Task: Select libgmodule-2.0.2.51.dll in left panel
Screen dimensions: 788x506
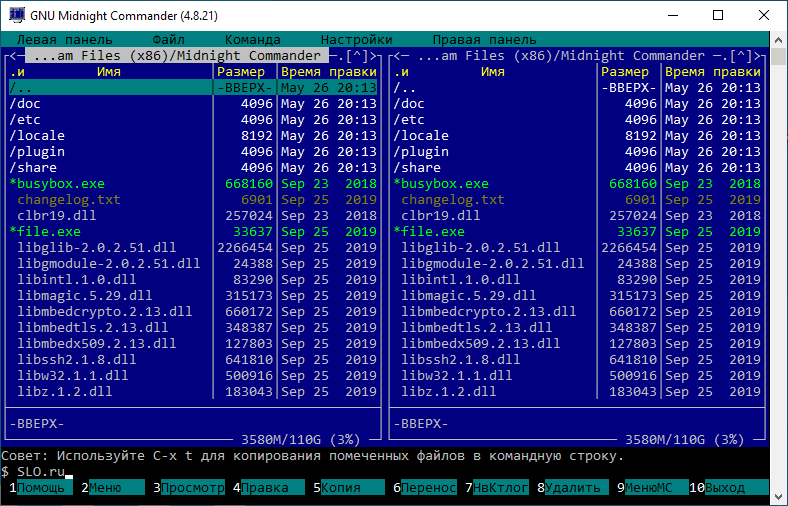Action: [193, 264]
